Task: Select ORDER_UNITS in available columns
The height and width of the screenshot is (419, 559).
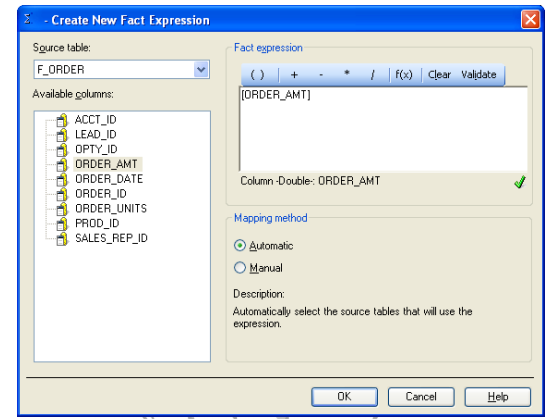Action: 111,208
